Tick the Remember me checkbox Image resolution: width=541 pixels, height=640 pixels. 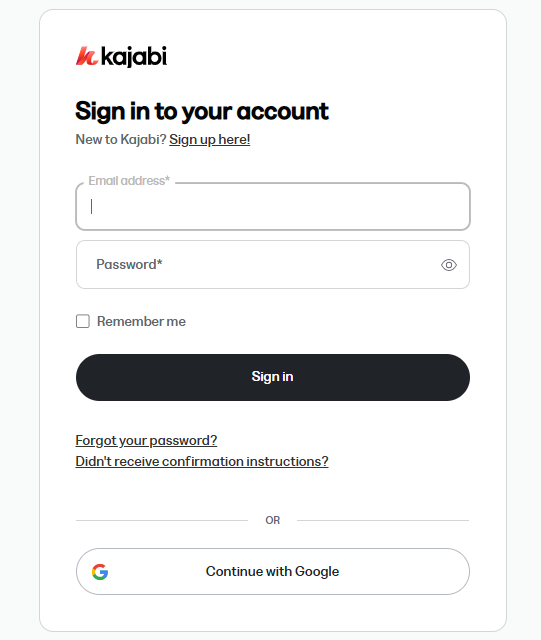[x=83, y=321]
